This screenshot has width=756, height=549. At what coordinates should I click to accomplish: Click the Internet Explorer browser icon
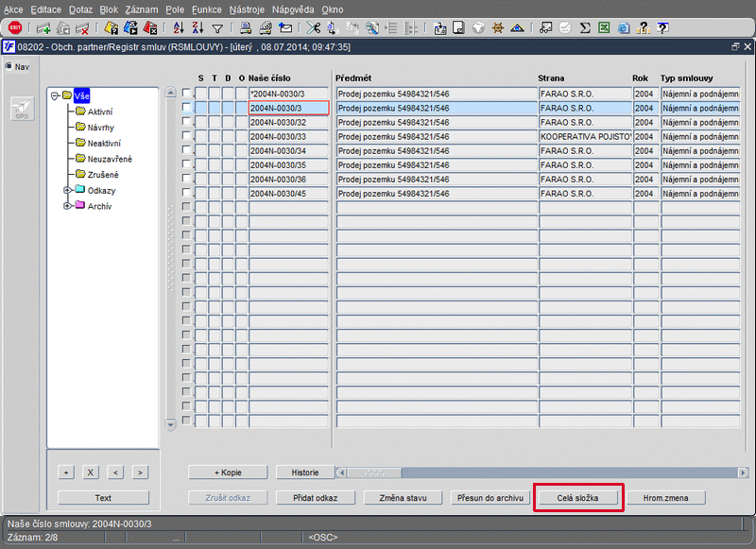point(624,28)
